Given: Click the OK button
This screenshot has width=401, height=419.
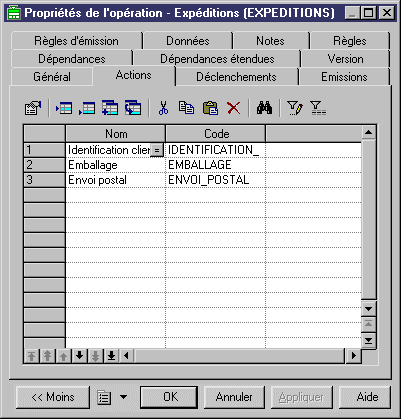Looking at the screenshot, I should point(170,397).
